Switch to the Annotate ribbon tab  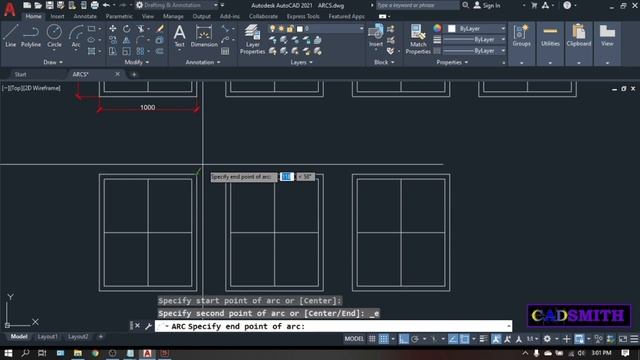[x=85, y=16]
